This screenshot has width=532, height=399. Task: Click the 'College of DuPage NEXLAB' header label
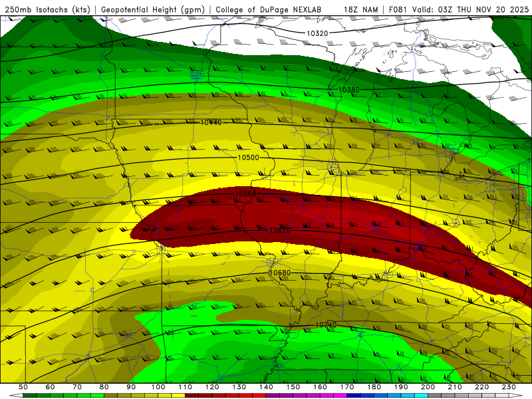[269, 9]
